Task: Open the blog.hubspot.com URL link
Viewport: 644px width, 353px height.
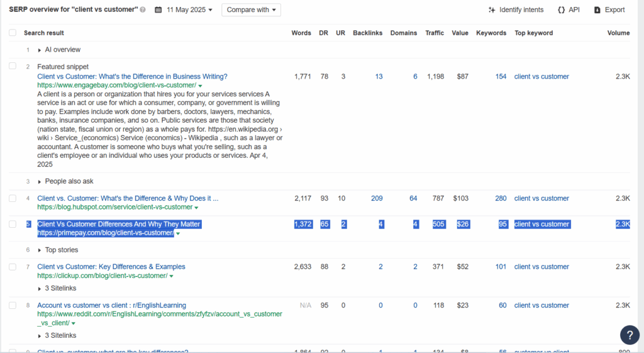Action: coord(115,207)
